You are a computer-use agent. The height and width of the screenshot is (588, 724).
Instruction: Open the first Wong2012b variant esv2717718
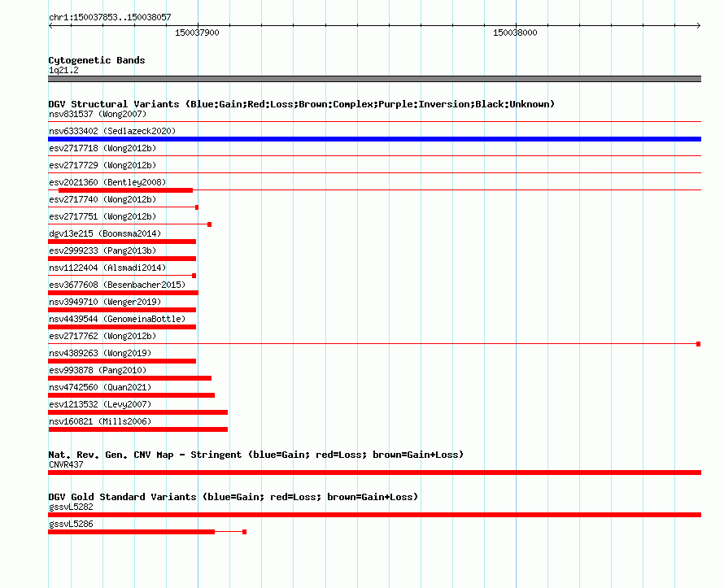[x=102, y=148]
